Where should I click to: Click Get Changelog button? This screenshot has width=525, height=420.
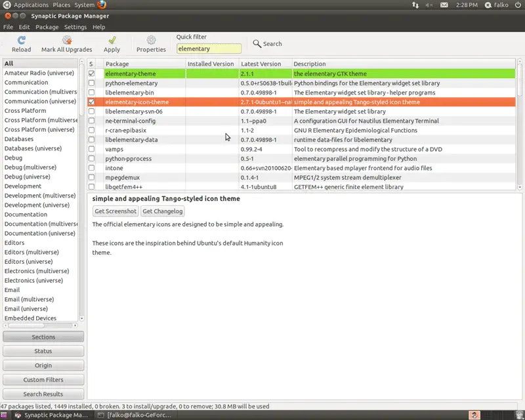point(162,211)
